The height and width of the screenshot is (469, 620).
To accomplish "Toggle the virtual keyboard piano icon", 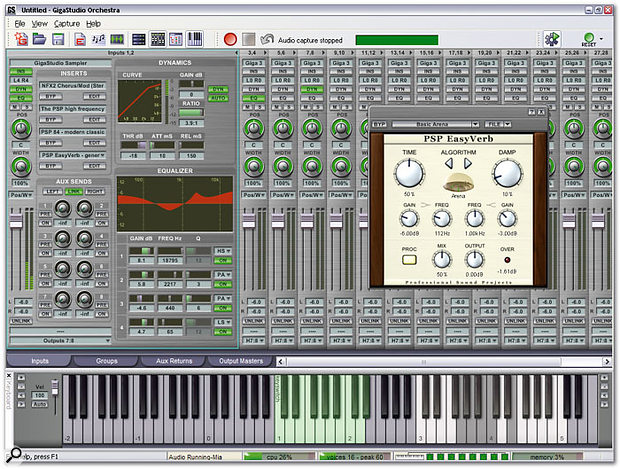I will [x=195, y=39].
